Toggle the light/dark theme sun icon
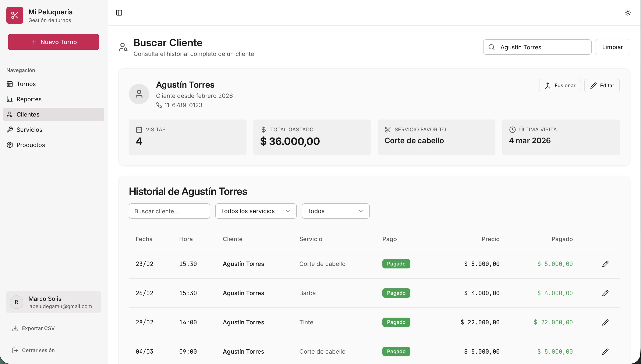The image size is (641, 364). [x=627, y=13]
